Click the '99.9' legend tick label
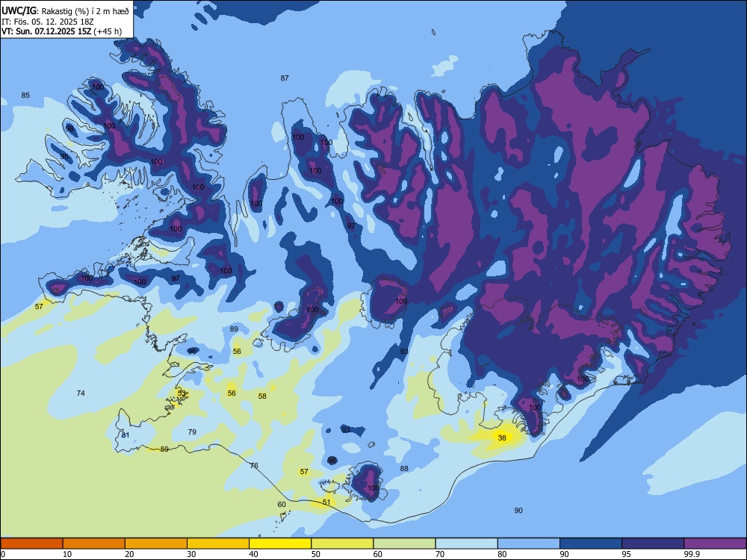747x560 pixels. point(692,554)
